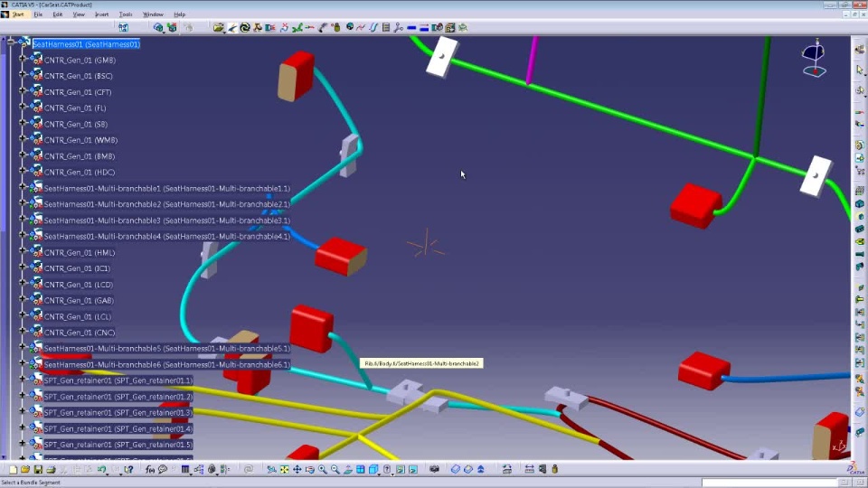Viewport: 868px width, 488px height.
Task: Open the Help menu
Action: pos(179,14)
